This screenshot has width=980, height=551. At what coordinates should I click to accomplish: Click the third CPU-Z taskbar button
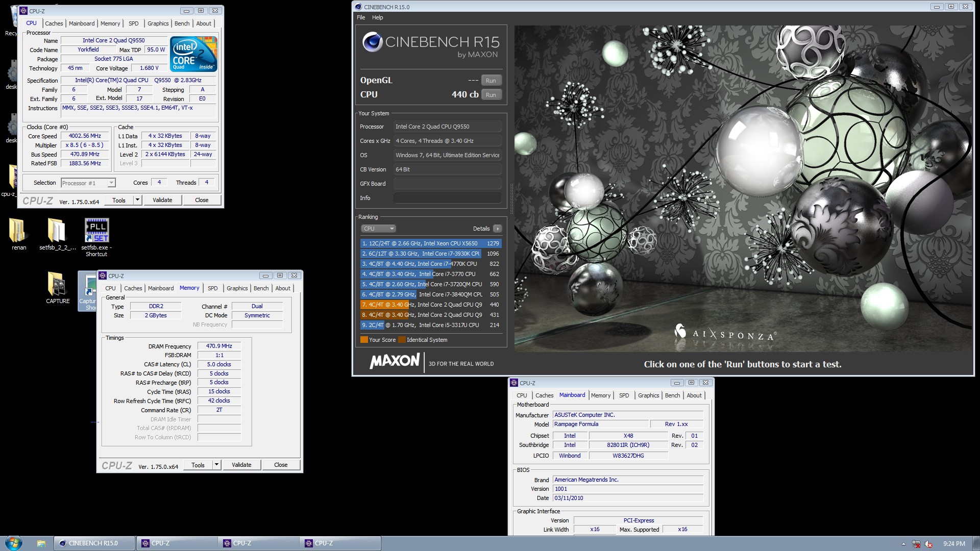[x=339, y=543]
